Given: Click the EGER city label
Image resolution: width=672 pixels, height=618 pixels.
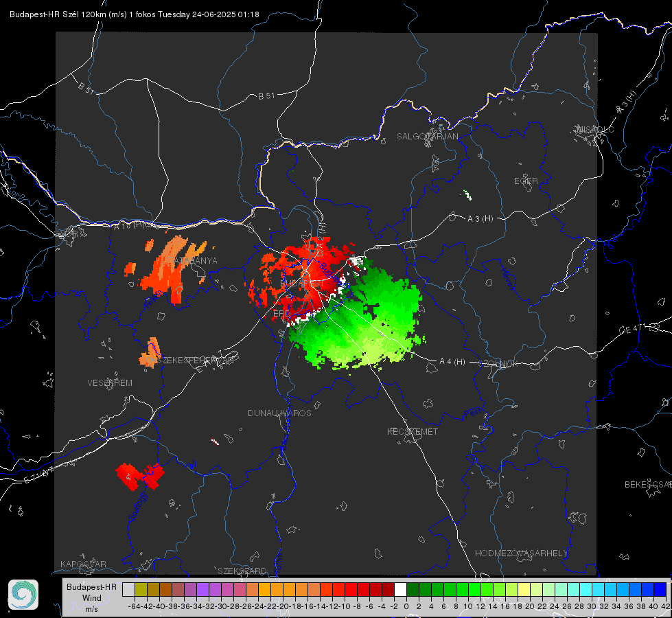Looking at the screenshot, I should click(x=526, y=181).
